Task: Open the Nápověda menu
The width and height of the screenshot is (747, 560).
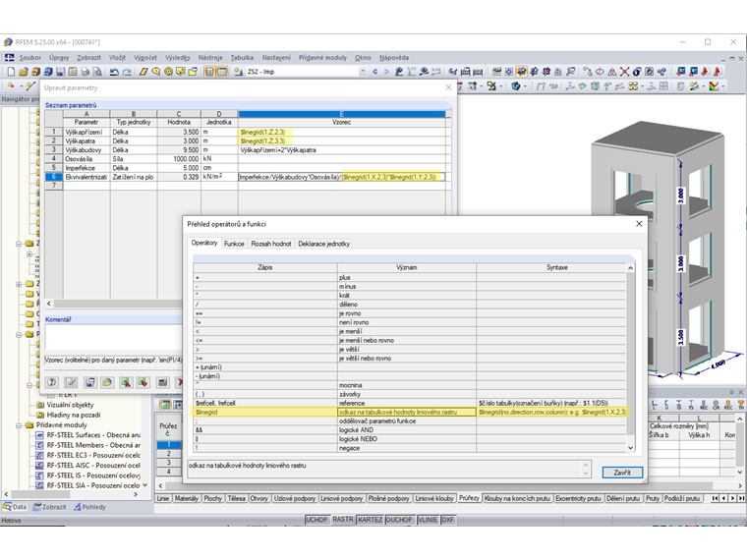Action: click(x=394, y=58)
